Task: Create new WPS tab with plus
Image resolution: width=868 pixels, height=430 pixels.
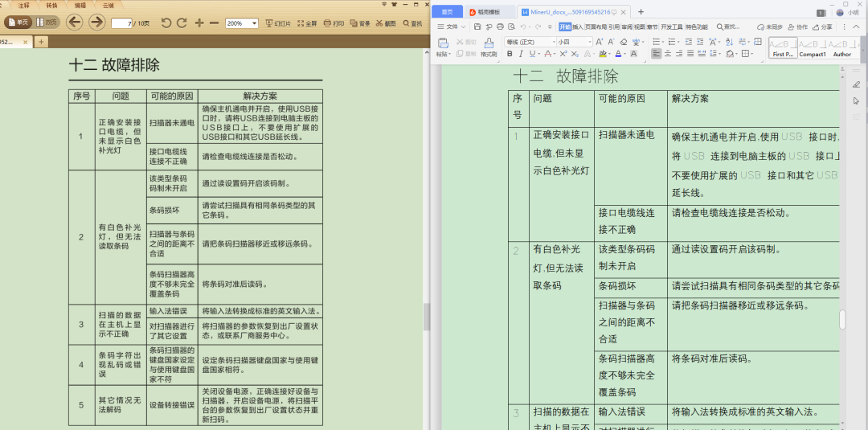Action: click(x=641, y=11)
